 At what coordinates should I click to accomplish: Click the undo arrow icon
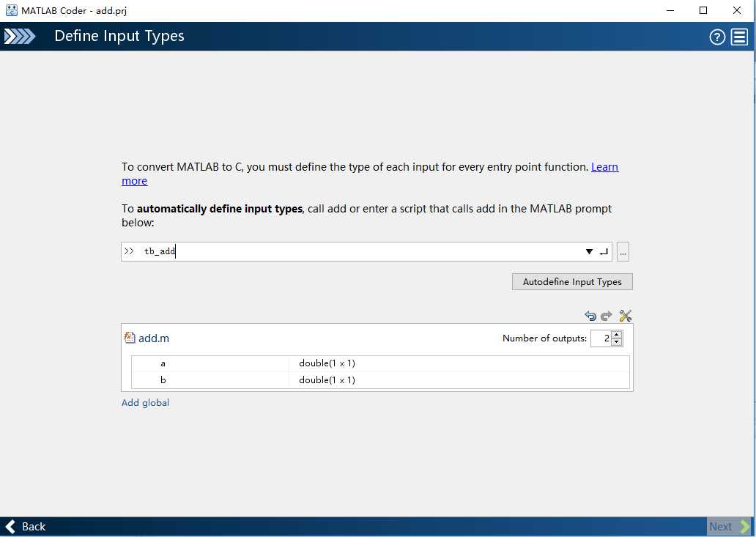(590, 316)
